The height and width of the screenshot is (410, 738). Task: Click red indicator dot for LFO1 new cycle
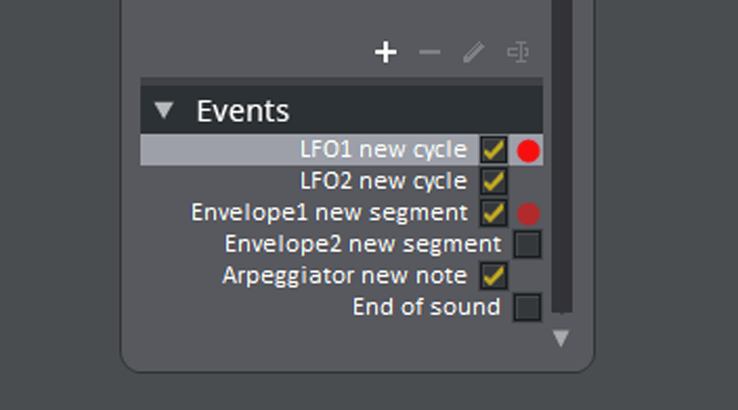coord(528,151)
